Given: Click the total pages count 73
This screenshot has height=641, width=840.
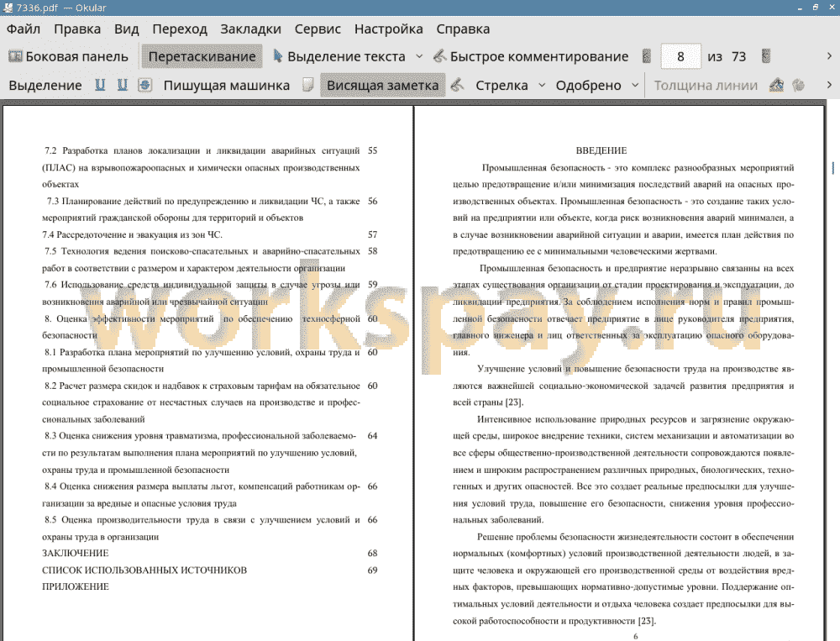Looking at the screenshot, I should click(738, 56).
